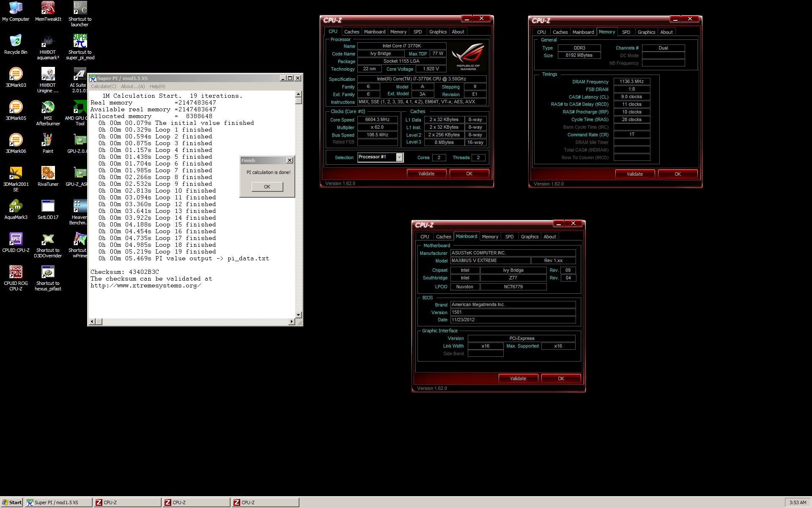Open the MemTweakIt desktop icon
Viewport: 812px width, 508px height.
point(48,12)
